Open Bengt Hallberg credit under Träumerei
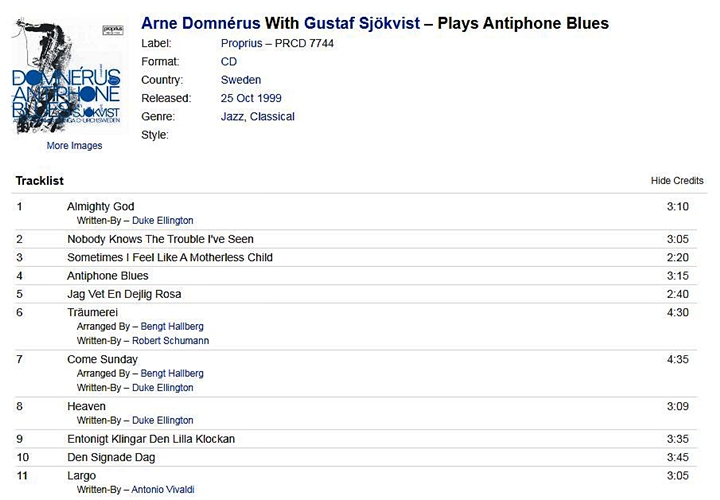The height and width of the screenshot is (500, 720). [172, 326]
